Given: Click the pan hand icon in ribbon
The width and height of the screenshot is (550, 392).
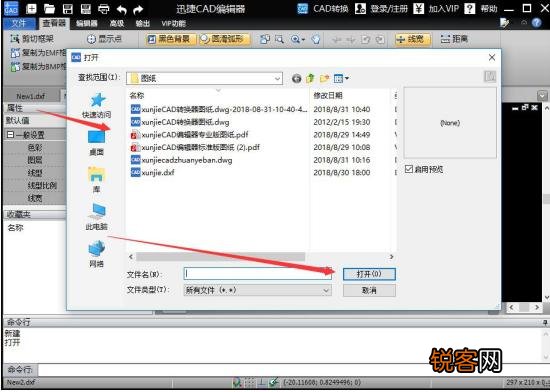Looking at the screenshot, I should coord(316,39).
